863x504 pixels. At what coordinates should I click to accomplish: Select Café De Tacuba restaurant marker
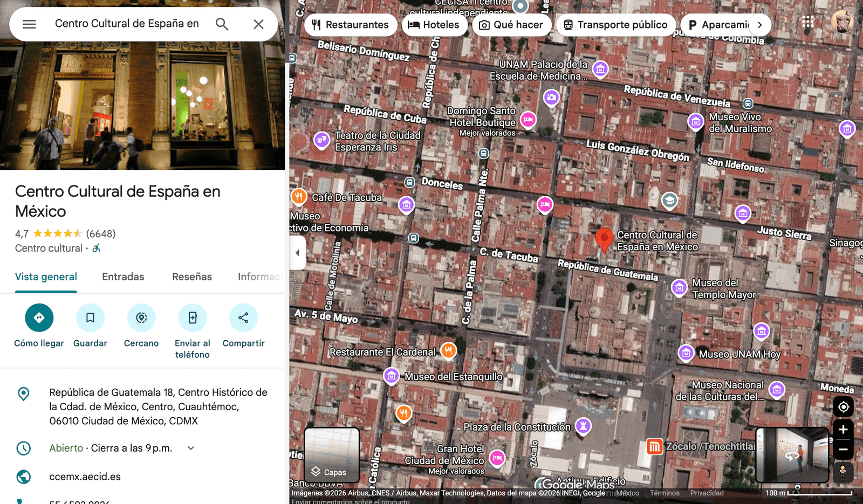coord(299,197)
